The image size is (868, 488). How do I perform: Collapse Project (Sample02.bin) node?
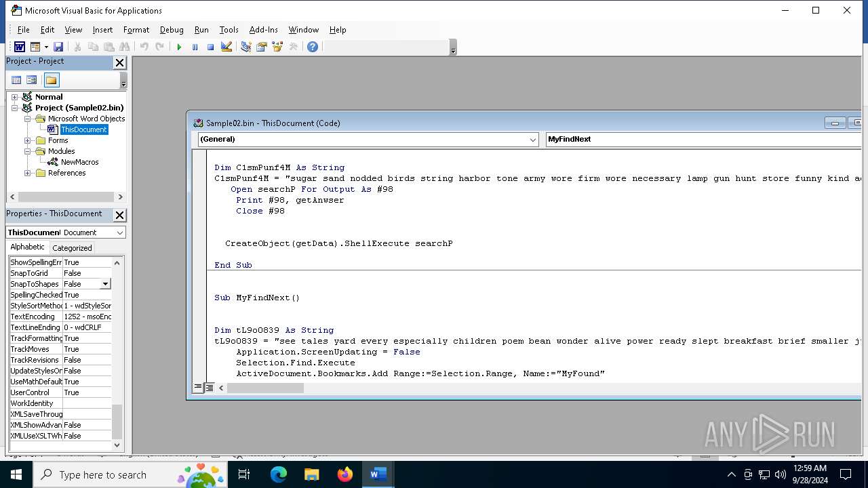pyautogui.click(x=14, y=108)
